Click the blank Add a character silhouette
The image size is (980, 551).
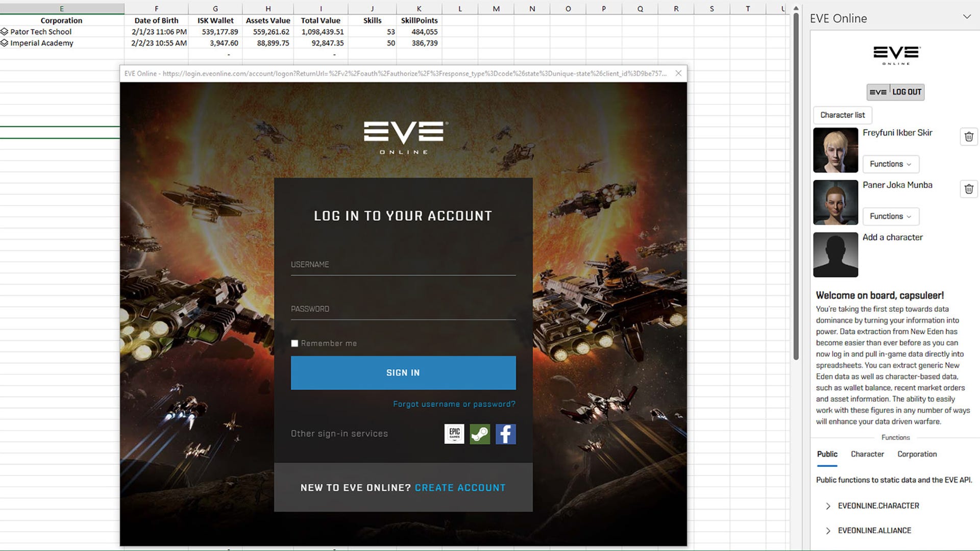coord(836,255)
